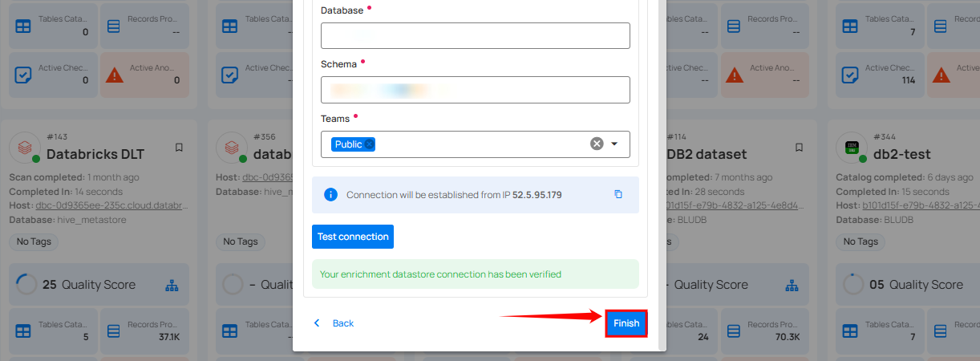The height and width of the screenshot is (361, 980).
Task: Bookmark the Databricks DLT datastore
Action: 179,148
